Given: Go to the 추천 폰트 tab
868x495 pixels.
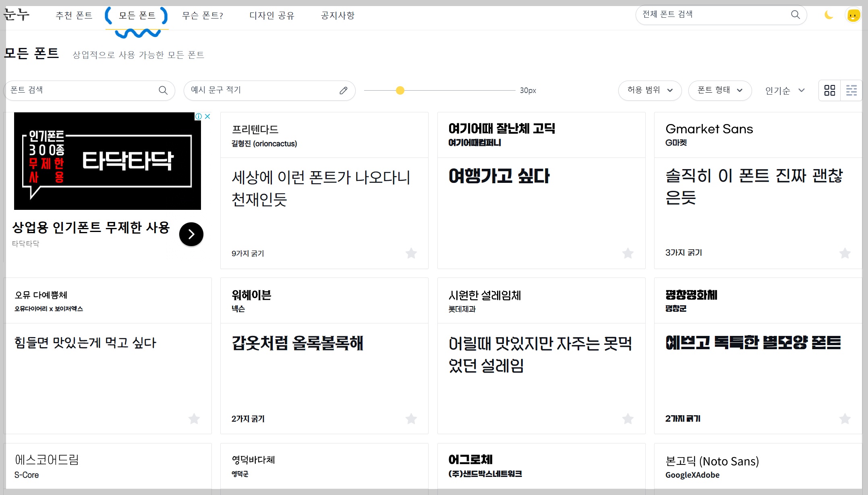Looking at the screenshot, I should click(x=74, y=15).
